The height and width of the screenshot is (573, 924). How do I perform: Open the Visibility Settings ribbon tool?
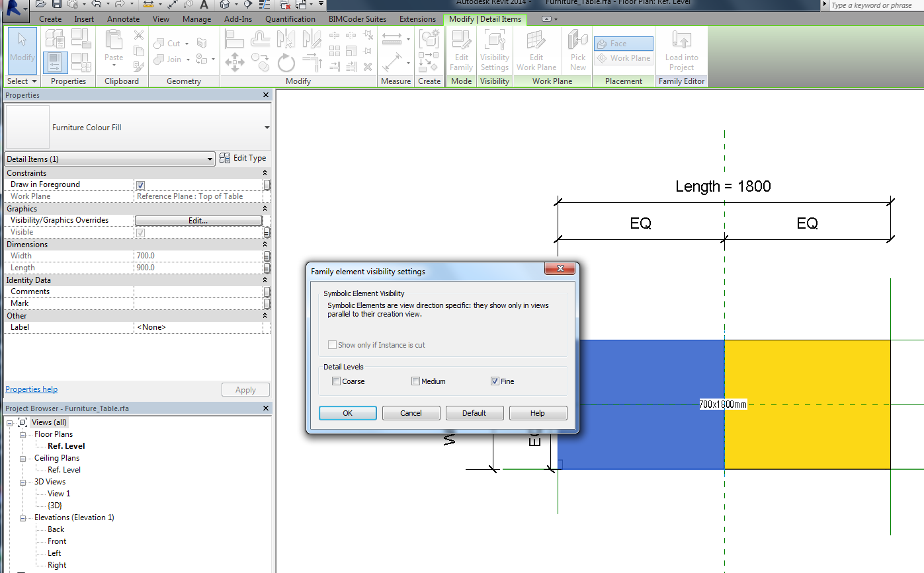click(495, 51)
